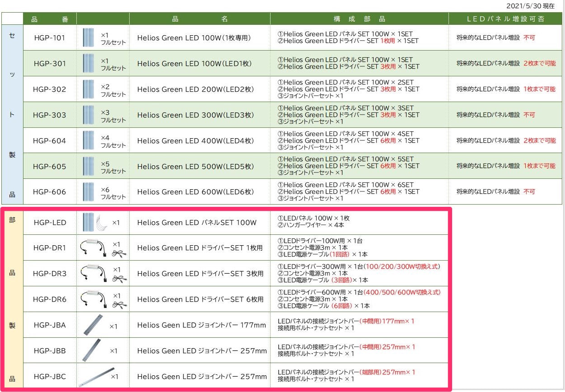Image resolution: width=565 pixels, height=392 pixels.
Task: Click the LED driver image in HGP-DR1 row
Action: 93,247
